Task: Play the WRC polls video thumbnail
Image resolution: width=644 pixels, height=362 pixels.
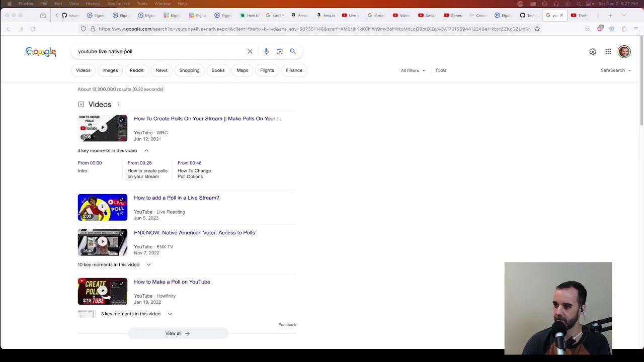Action: [103, 128]
